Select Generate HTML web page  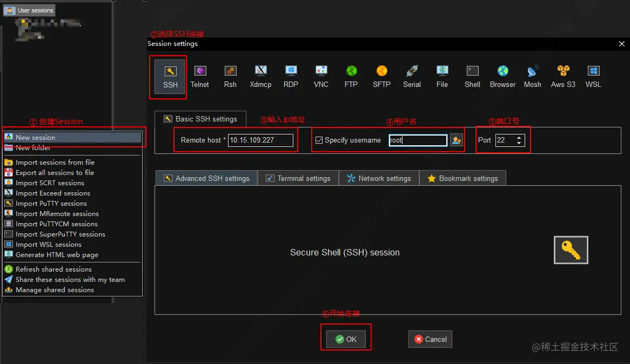pos(73,255)
